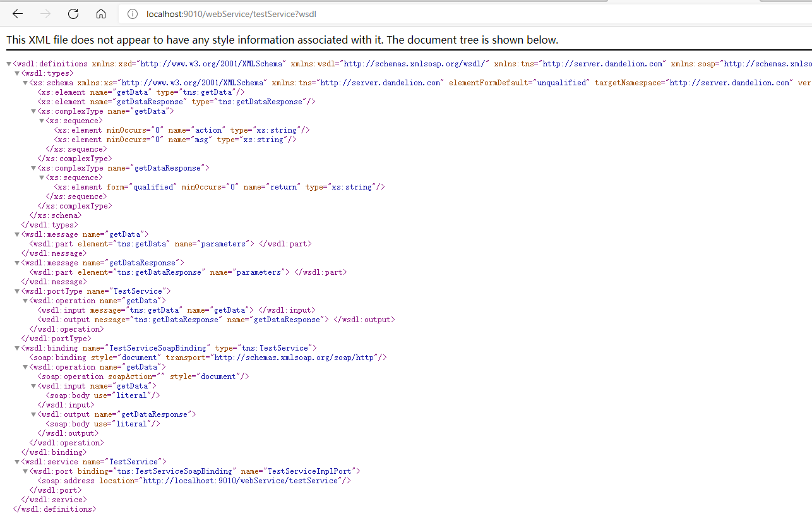812x518 pixels.
Task: Collapse xs:complexType name="getData" node
Action: (33, 111)
